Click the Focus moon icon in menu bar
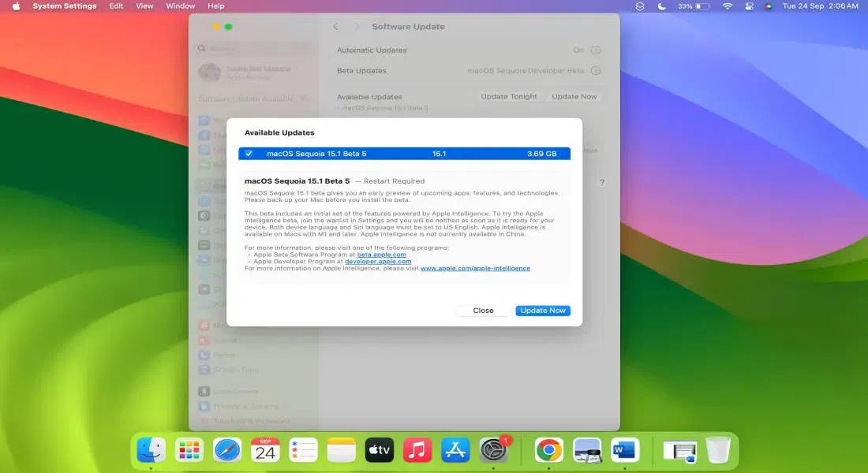868x473 pixels. click(661, 6)
